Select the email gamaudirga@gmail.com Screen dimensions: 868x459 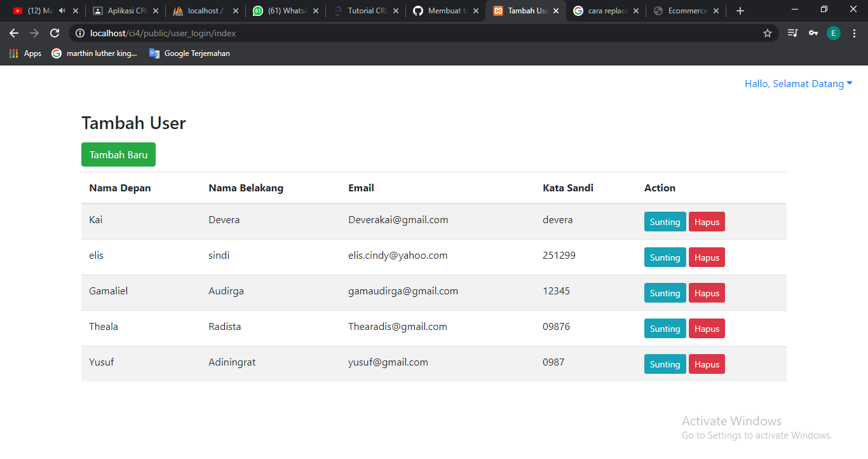[403, 291]
